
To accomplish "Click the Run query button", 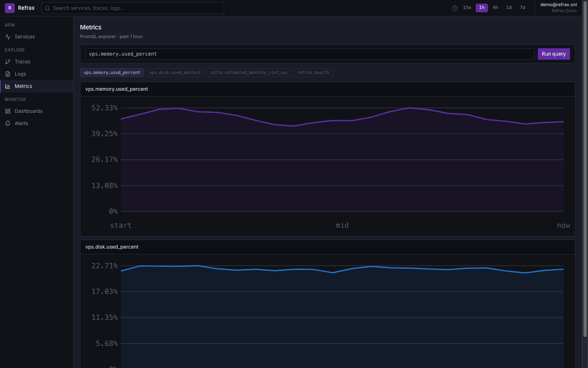I will [x=554, y=54].
